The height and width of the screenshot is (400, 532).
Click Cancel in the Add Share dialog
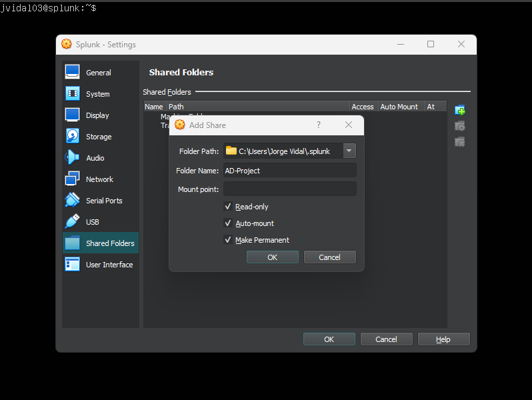pyautogui.click(x=330, y=257)
